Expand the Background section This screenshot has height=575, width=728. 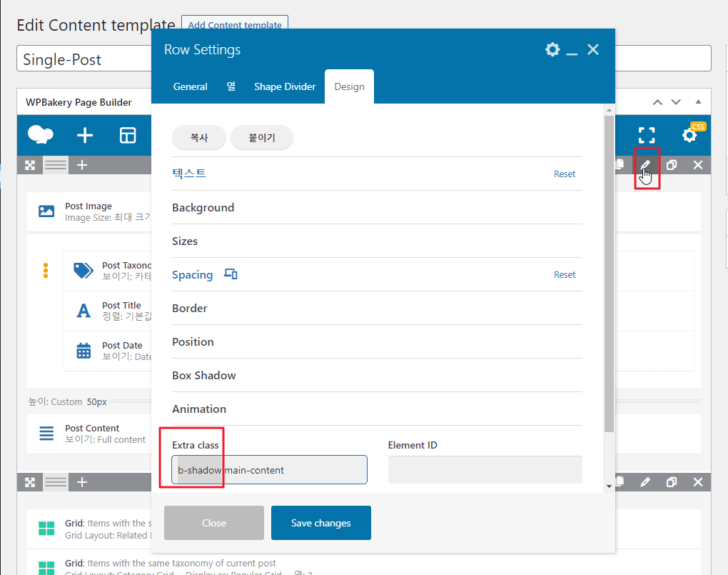point(377,207)
